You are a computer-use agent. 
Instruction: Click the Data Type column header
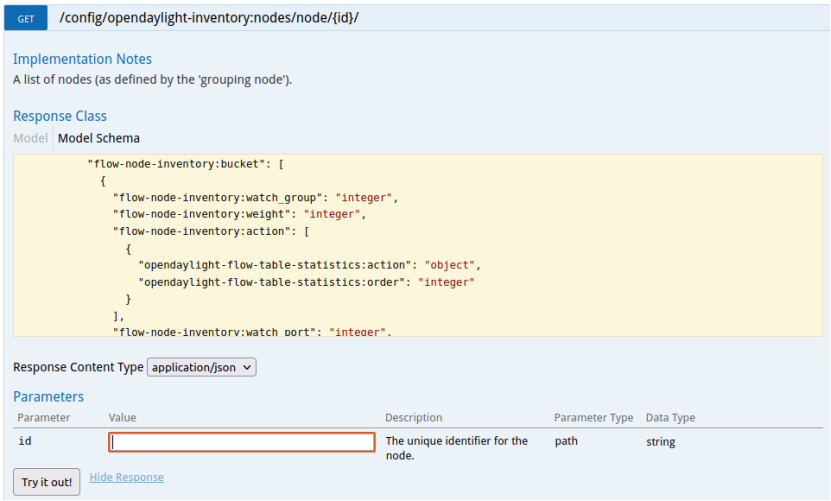click(x=670, y=417)
